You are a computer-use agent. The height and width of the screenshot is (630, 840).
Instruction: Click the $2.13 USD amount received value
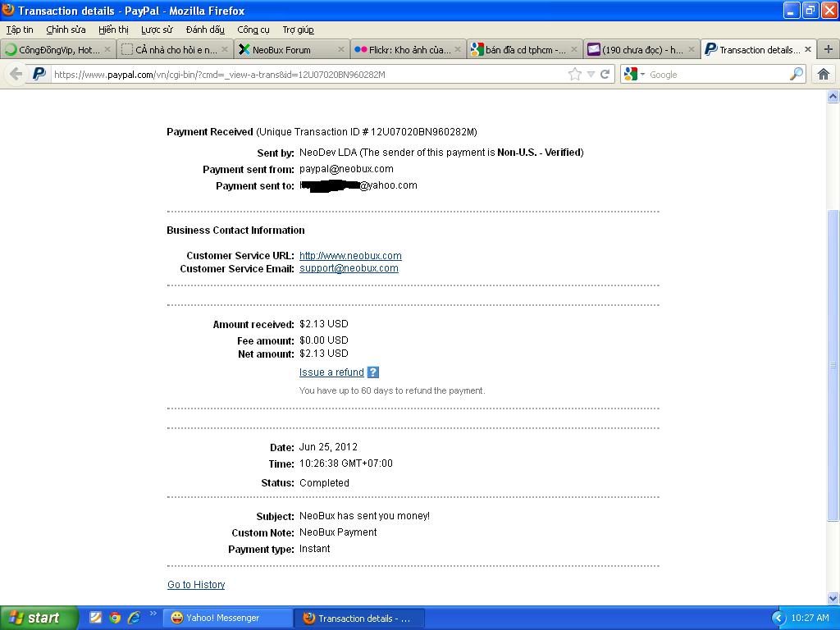tap(324, 323)
